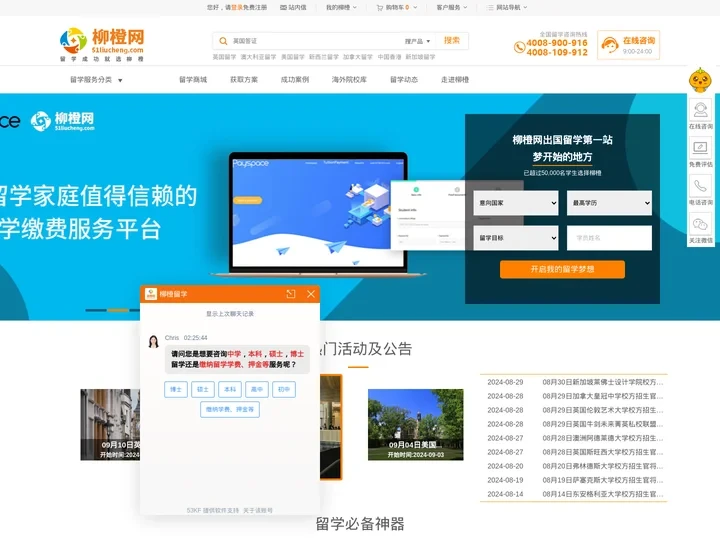Open the 留学目标 select box
Viewport: 720px width, 540px height.
pyautogui.click(x=516, y=238)
